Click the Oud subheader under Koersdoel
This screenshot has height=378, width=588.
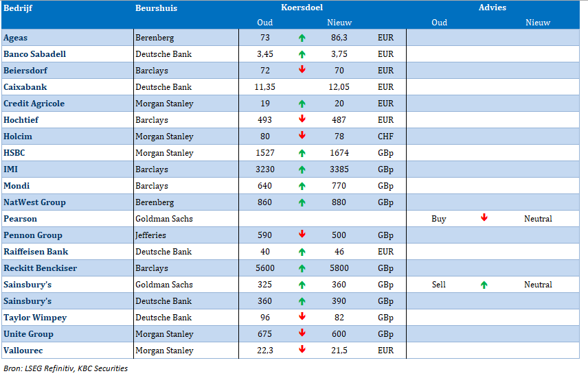264,23
